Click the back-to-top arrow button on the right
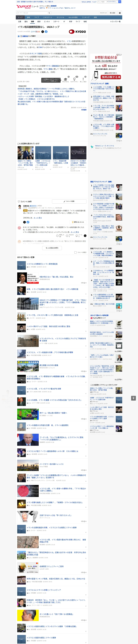This screenshot has height=644, width=138. click(133, 398)
